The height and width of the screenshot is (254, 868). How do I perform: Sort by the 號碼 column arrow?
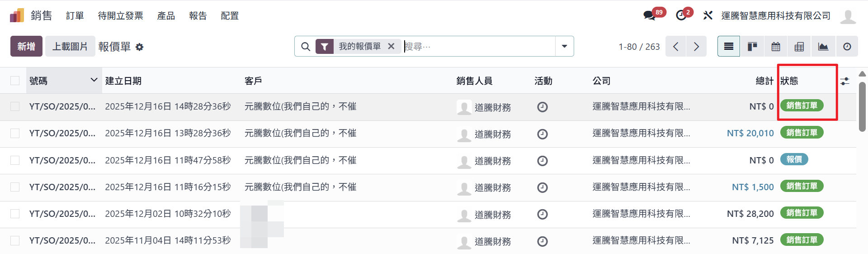94,80
